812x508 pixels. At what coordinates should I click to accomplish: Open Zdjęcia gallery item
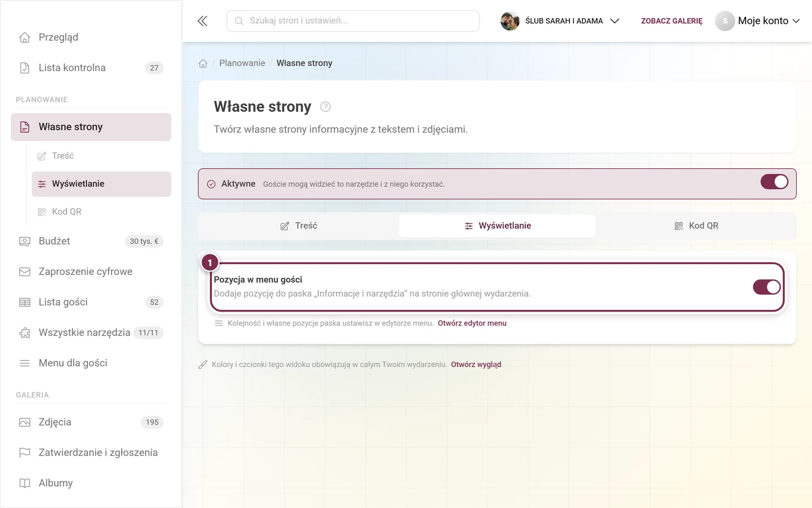tap(91, 422)
